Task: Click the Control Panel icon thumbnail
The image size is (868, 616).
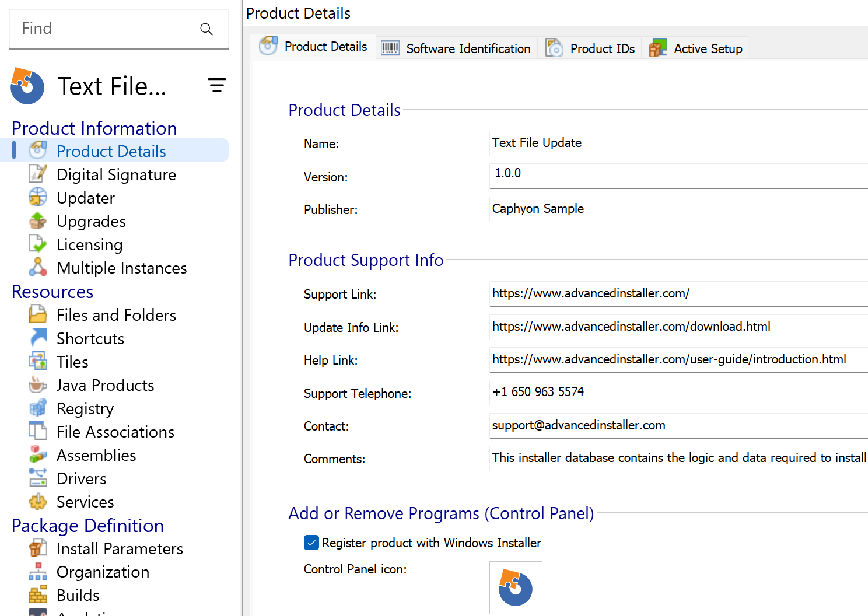Action: point(516,587)
